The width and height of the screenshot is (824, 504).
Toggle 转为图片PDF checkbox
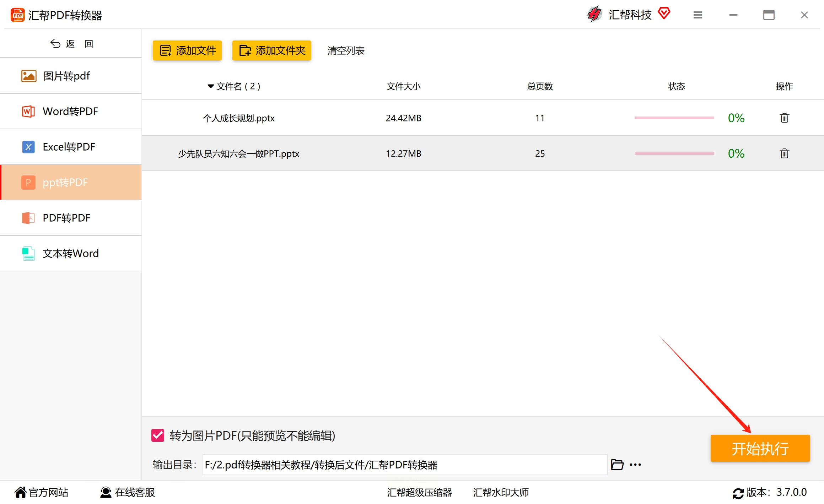click(x=158, y=435)
